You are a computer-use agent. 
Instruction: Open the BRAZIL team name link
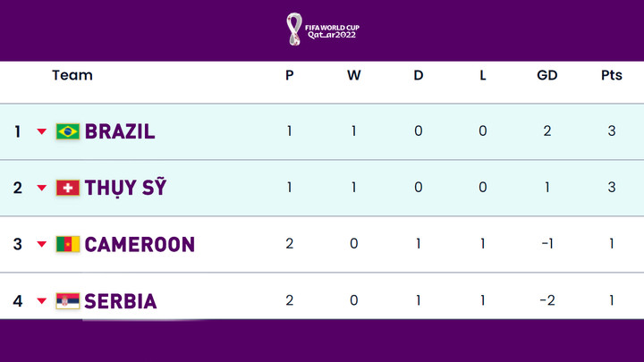(120, 131)
